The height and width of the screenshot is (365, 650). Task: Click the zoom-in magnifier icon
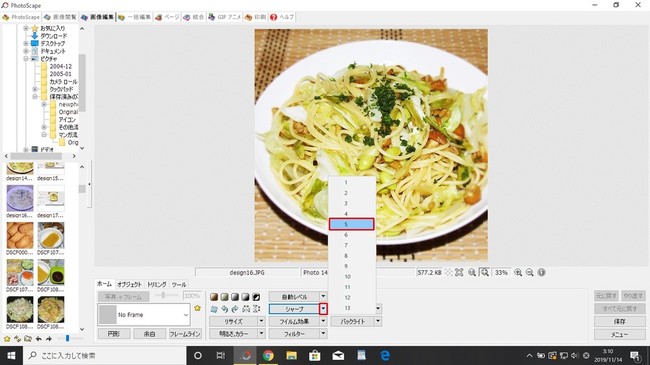click(518, 273)
